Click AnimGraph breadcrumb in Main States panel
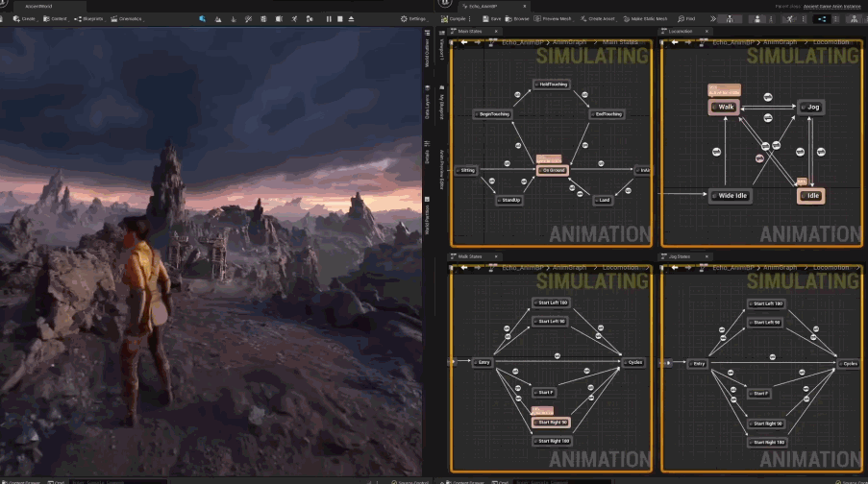The height and width of the screenshot is (484, 868). (569, 42)
